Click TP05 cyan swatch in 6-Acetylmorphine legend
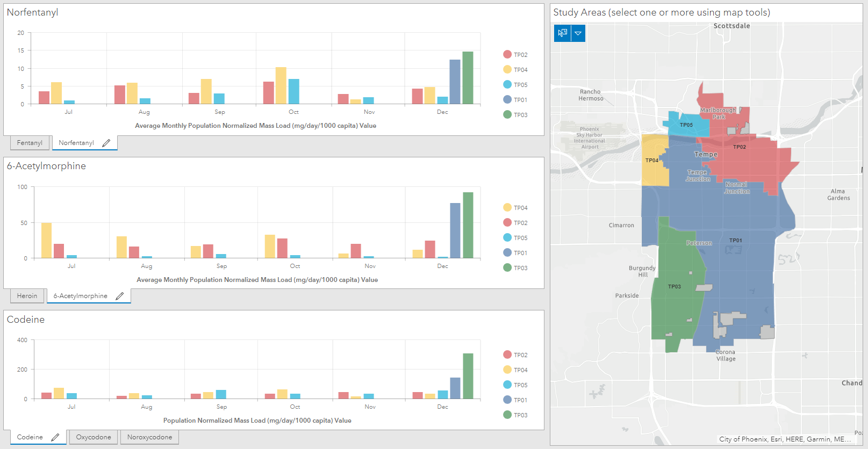 pos(507,237)
